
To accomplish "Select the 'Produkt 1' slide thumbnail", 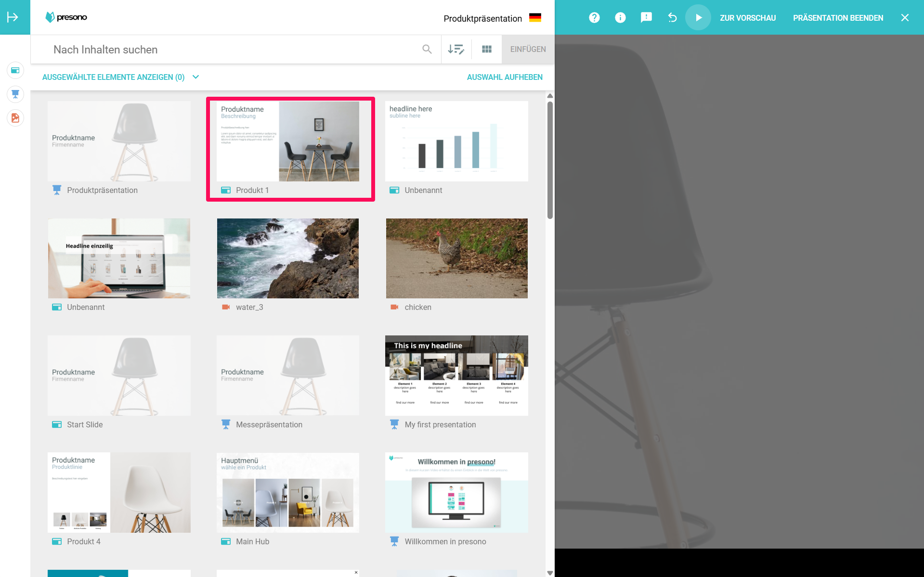I will coord(288,141).
